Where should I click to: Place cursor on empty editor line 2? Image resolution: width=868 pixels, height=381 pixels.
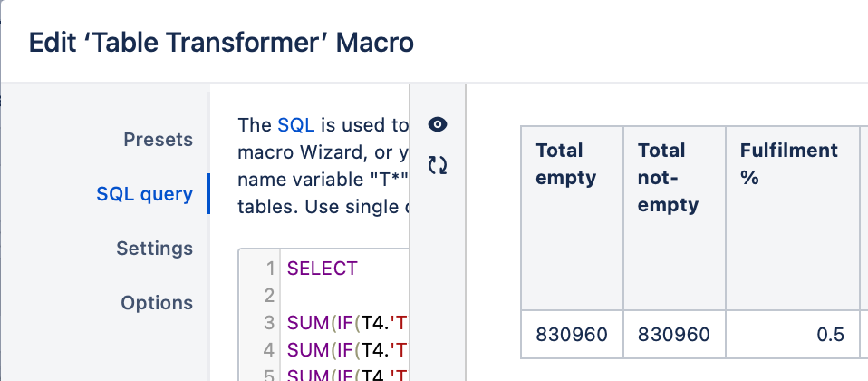coord(344,296)
